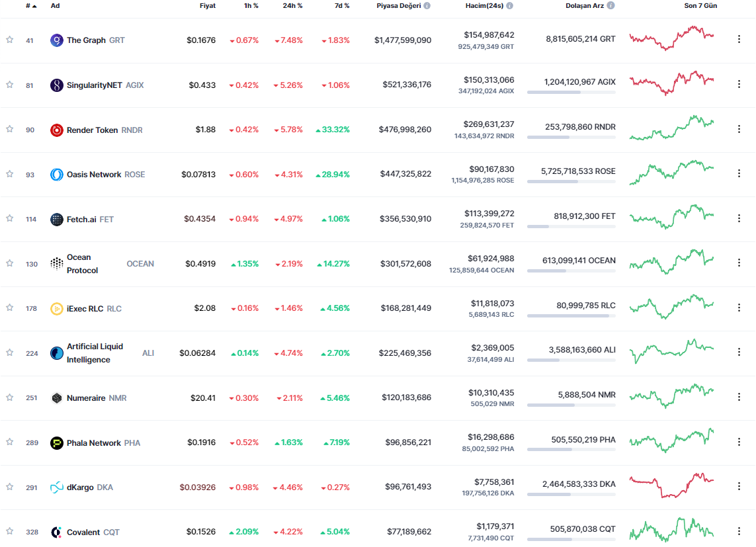Sort table by 24h % column

[x=291, y=5]
